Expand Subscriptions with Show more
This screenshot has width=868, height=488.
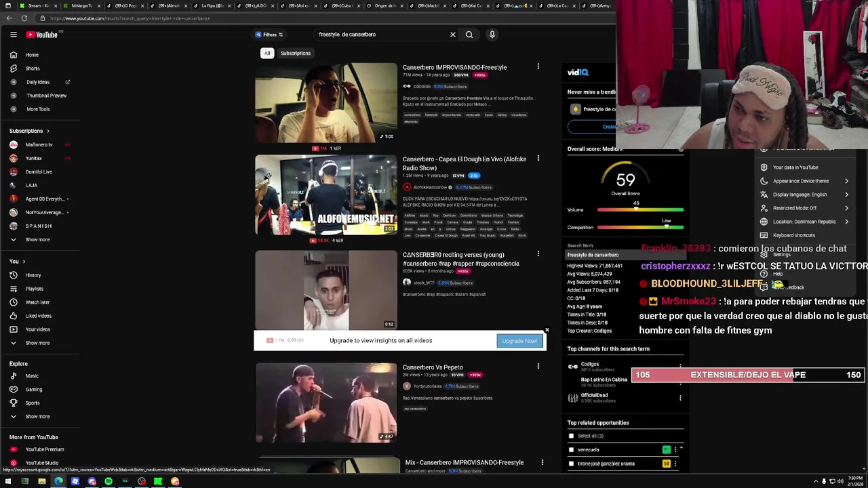click(37, 240)
